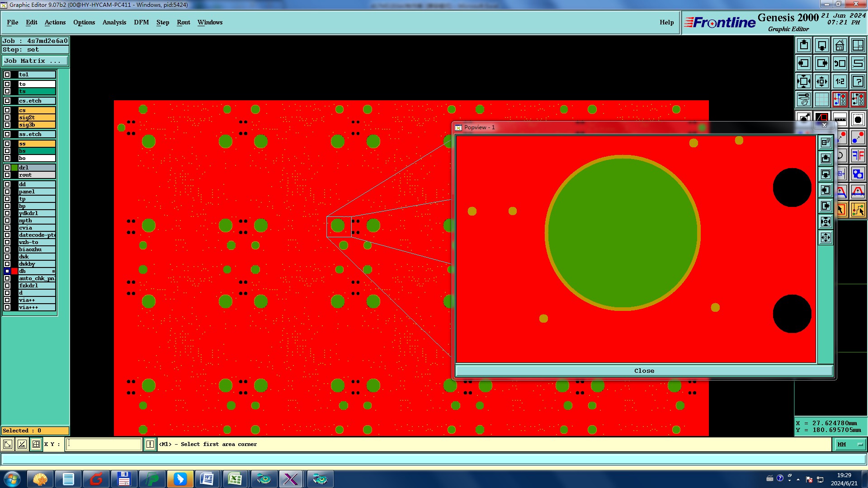The width and height of the screenshot is (868, 488).
Task: Open the Job Matrix selector
Action: coord(35,61)
